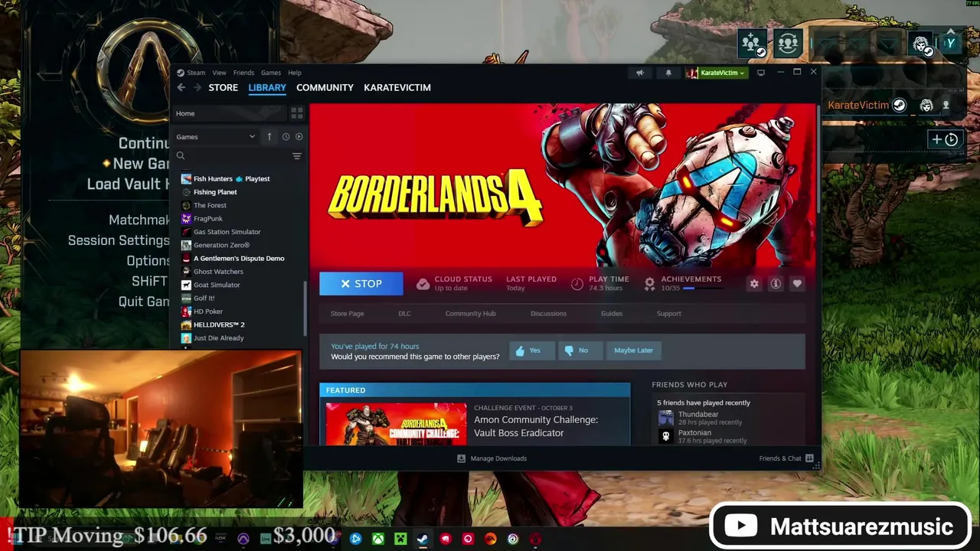The width and height of the screenshot is (980, 551).
Task: Click the play time clock icon
Action: point(577,284)
